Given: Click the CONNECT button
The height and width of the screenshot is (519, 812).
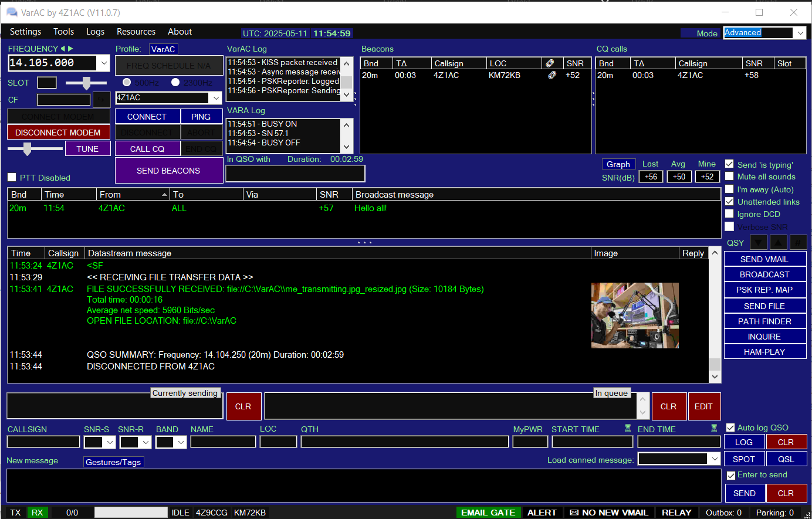Looking at the screenshot, I should click(x=147, y=117).
